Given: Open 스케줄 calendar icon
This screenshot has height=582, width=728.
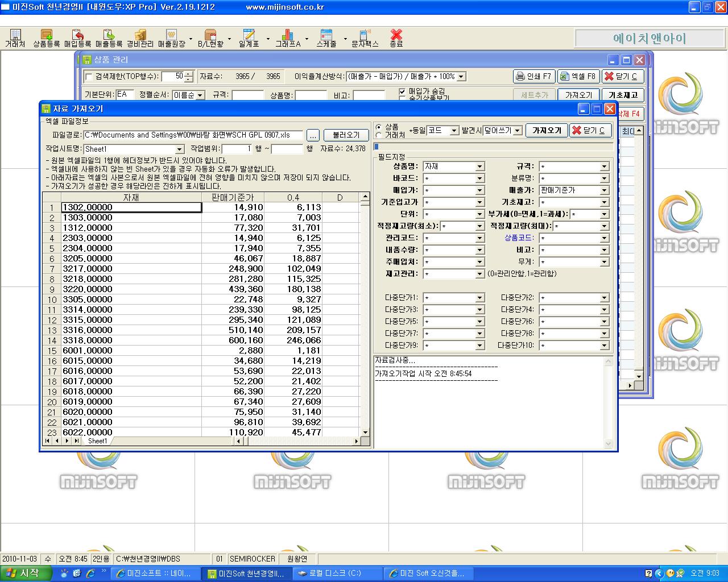Looking at the screenshot, I should point(326,39).
